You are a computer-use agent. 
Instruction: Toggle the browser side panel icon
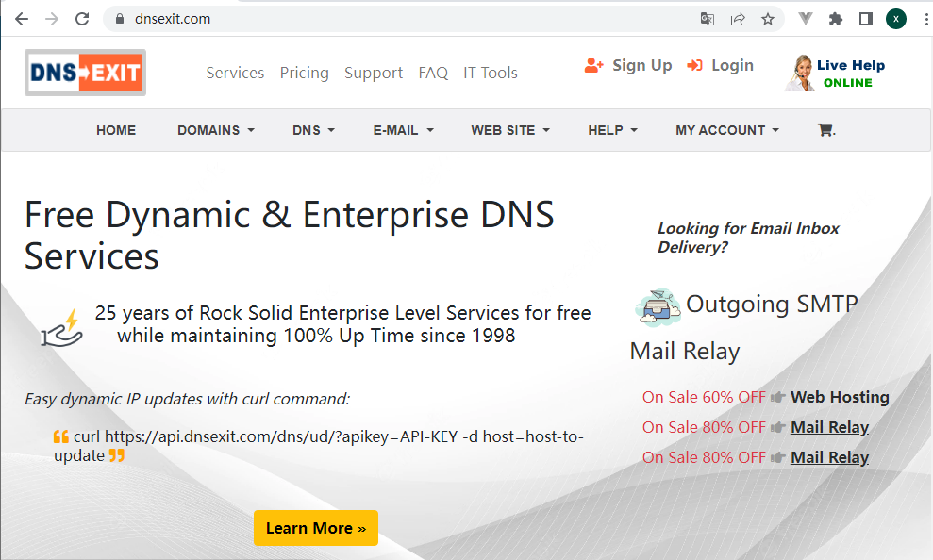(866, 19)
